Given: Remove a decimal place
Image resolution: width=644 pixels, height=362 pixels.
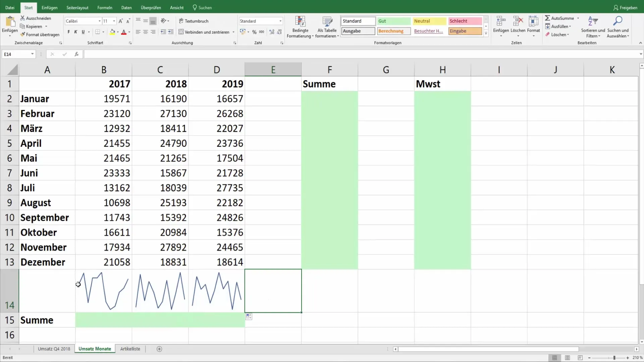Looking at the screenshot, I should (279, 32).
